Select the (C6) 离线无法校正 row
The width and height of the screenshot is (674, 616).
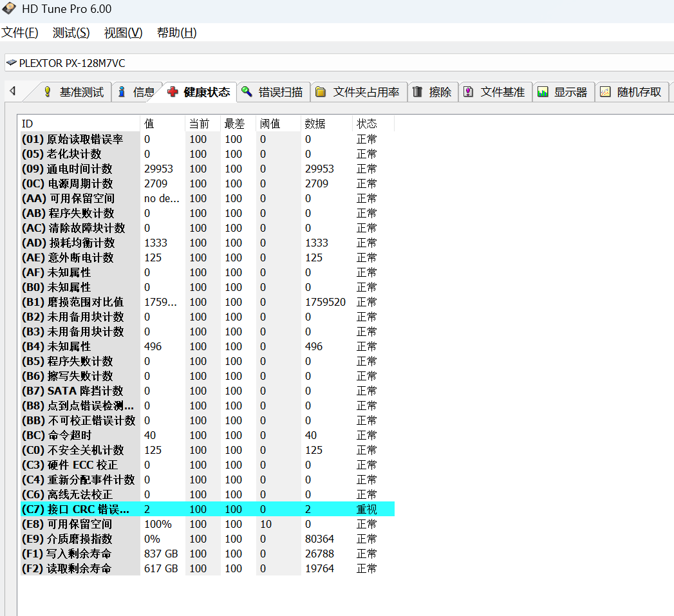click(x=207, y=494)
